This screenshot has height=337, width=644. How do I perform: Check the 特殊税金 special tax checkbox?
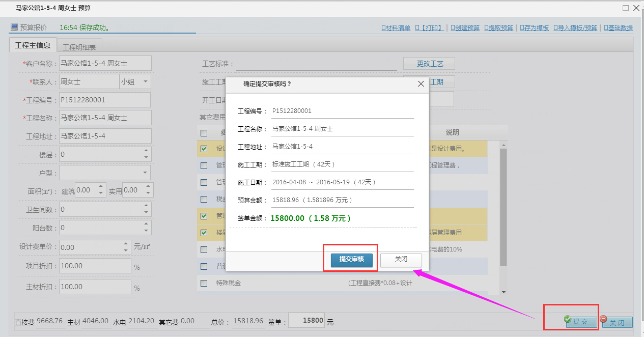click(204, 283)
